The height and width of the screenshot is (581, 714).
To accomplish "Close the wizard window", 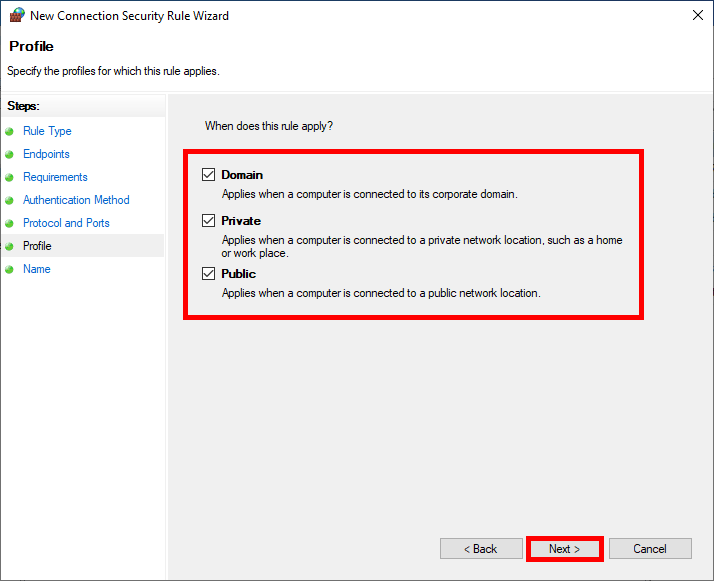I will (695, 16).
